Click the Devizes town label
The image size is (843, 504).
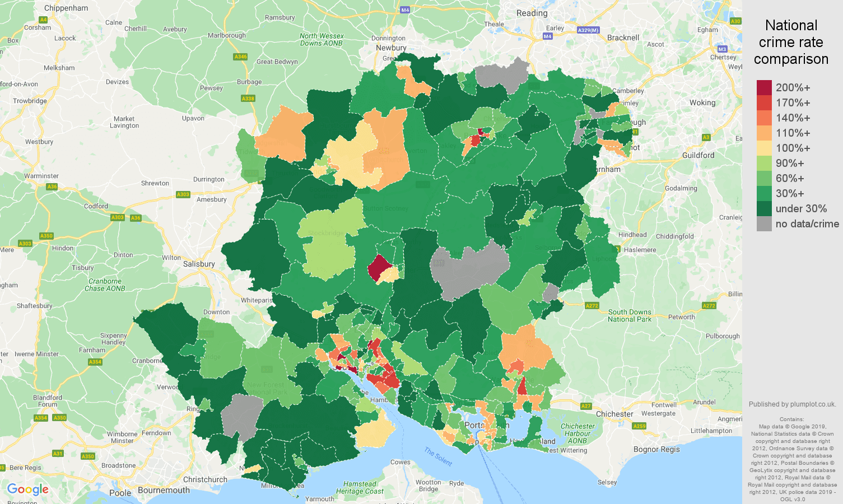pos(117,82)
